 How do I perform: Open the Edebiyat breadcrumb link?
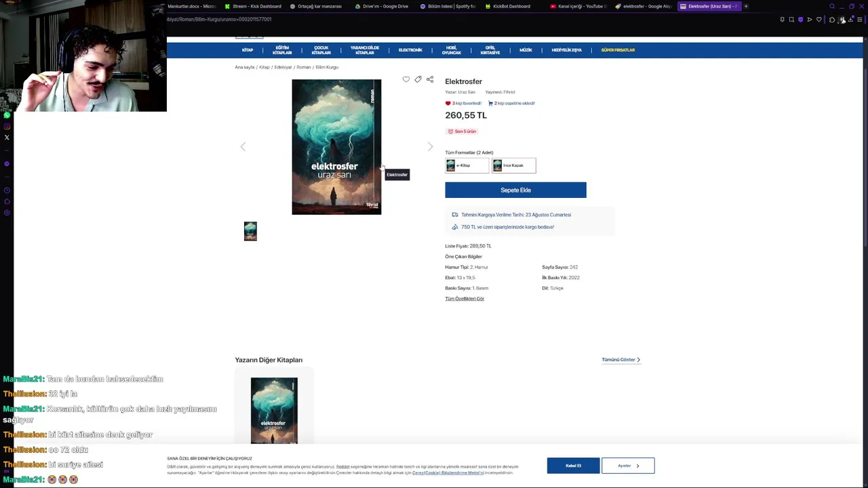tap(283, 67)
